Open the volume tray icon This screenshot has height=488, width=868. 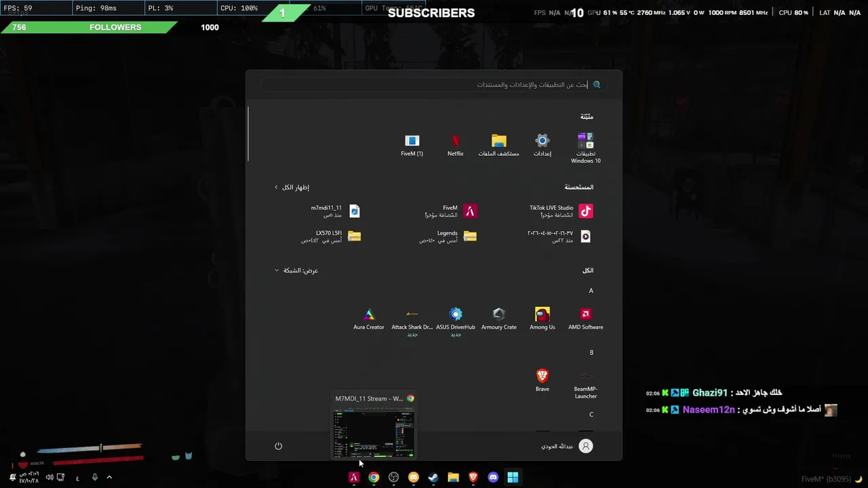(x=49, y=477)
